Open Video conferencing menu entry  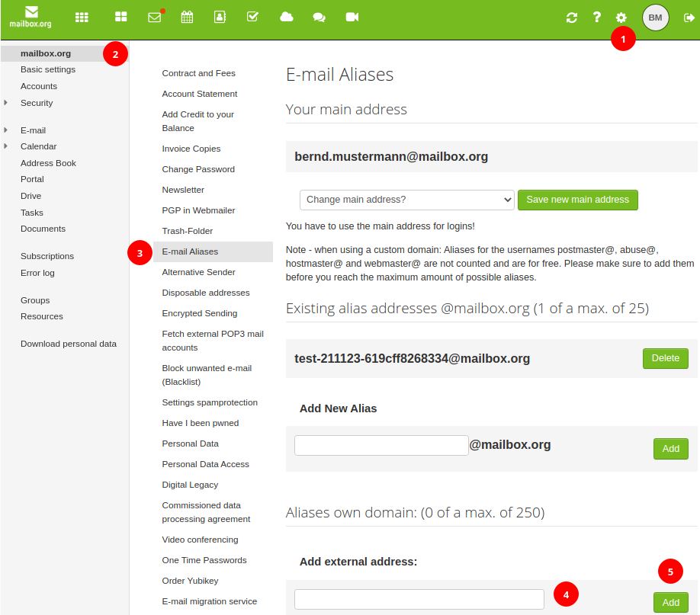pos(200,540)
